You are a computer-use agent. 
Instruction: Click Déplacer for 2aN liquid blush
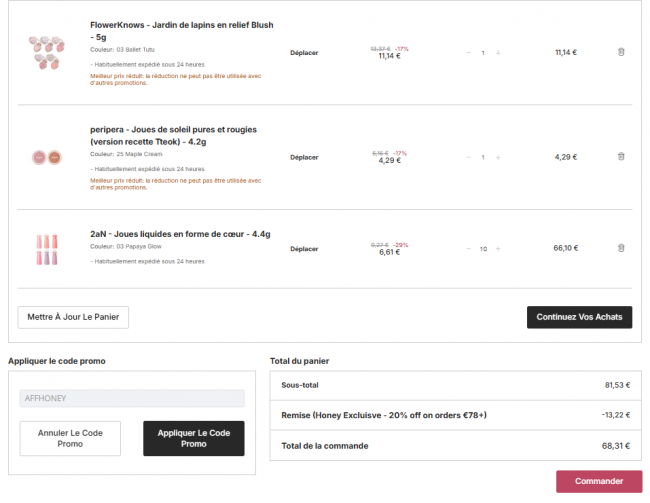pos(304,249)
